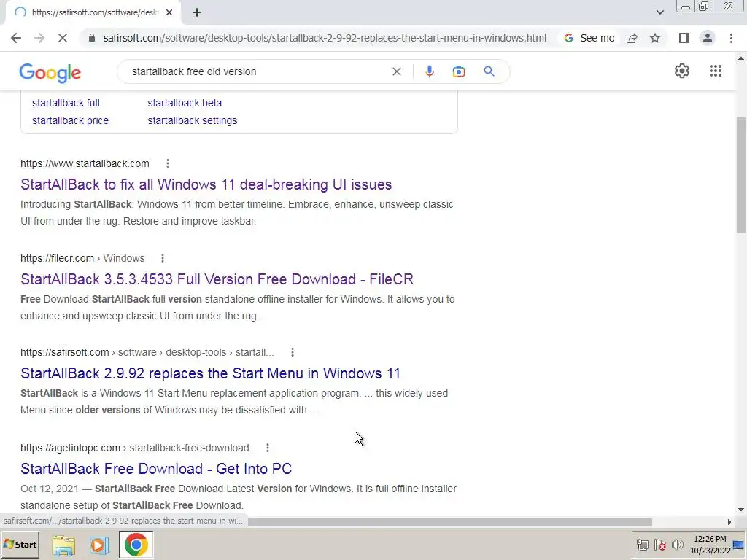
Task: Start voice search with the microphone icon
Action: coord(429,71)
